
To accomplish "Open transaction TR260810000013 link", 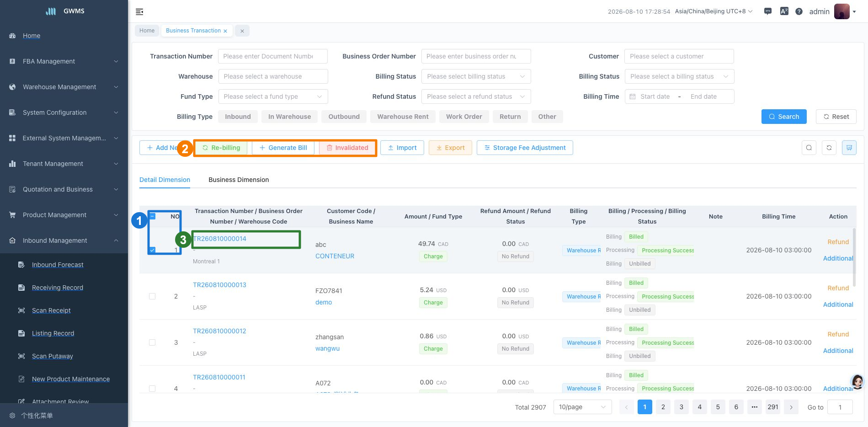I will pyautogui.click(x=219, y=285).
